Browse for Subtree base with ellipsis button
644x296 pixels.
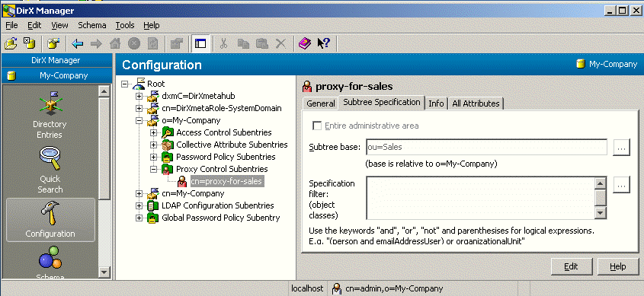tap(621, 147)
